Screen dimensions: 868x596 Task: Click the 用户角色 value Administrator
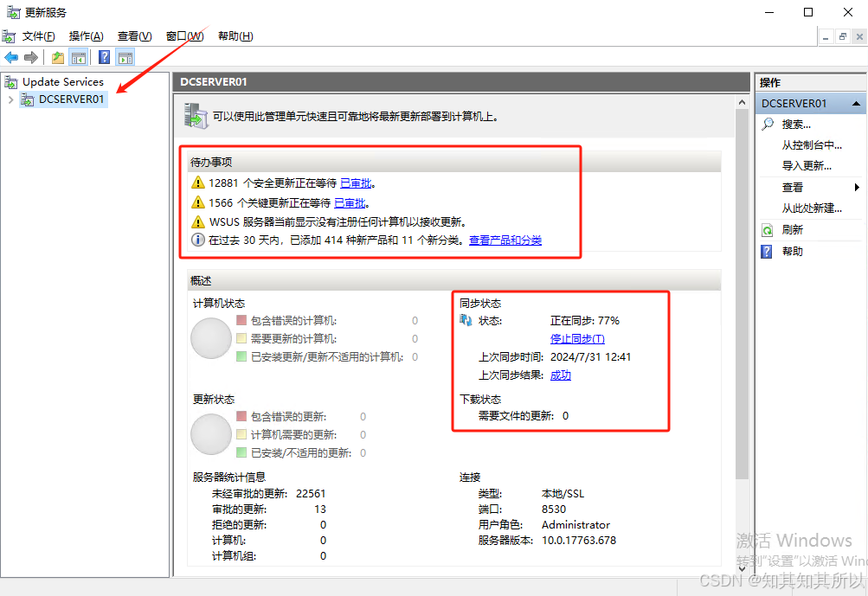[575, 524]
